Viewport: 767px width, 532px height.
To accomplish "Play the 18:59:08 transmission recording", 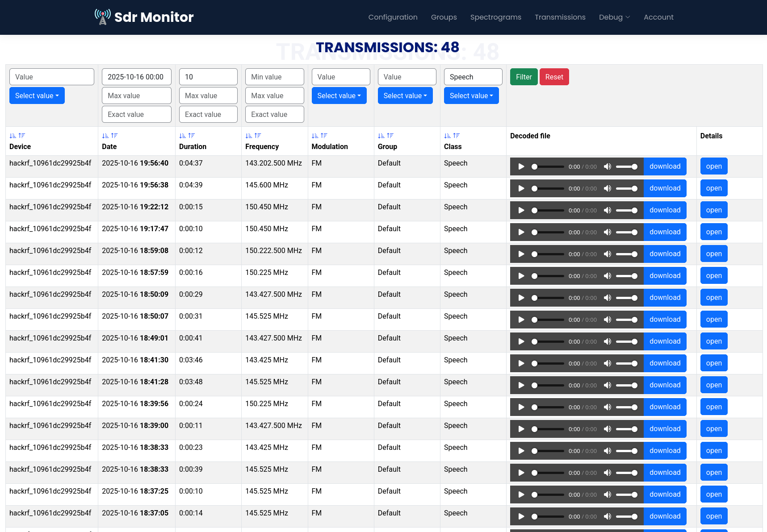I will pos(521,254).
